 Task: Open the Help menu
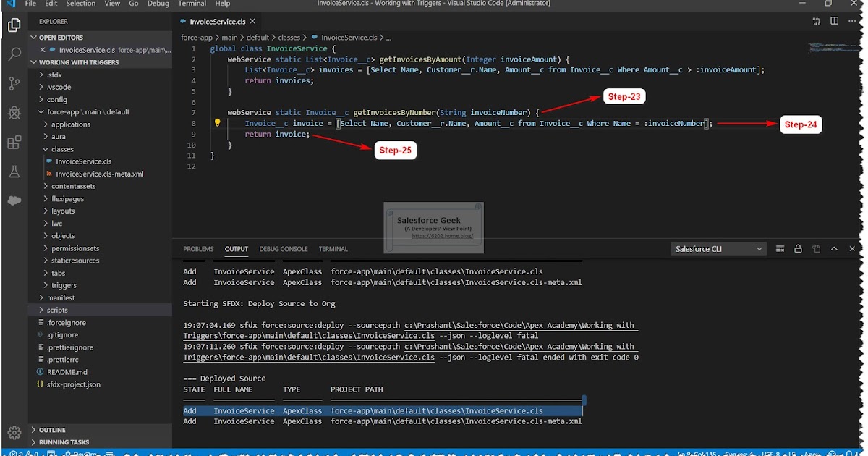(x=223, y=4)
